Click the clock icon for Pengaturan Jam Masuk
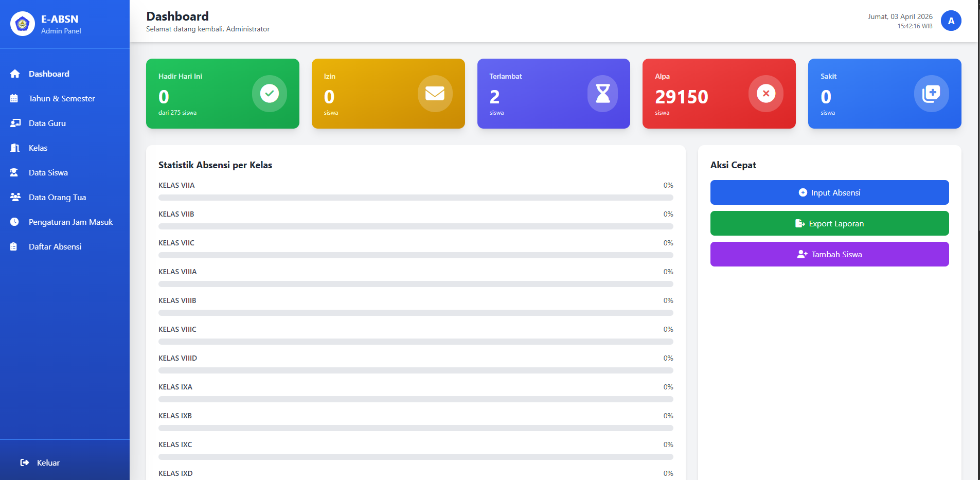 (x=14, y=222)
